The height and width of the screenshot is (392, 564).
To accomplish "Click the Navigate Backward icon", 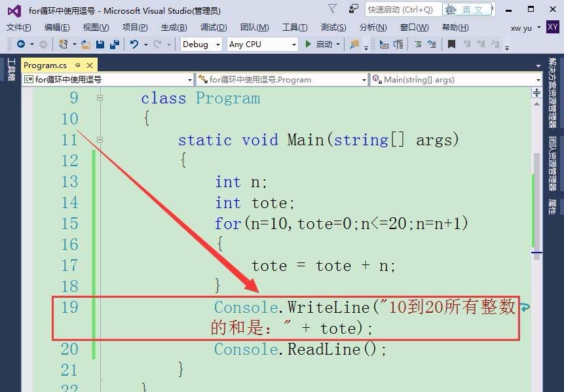I will pos(21,44).
